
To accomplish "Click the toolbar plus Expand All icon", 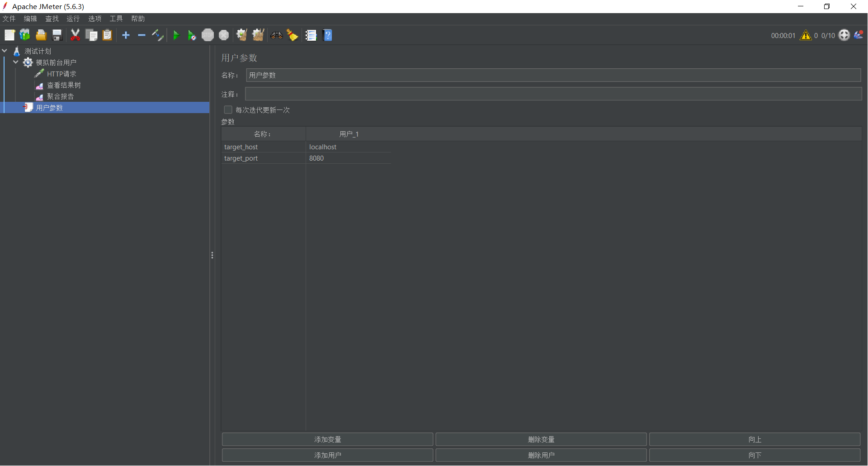I will click(x=126, y=35).
